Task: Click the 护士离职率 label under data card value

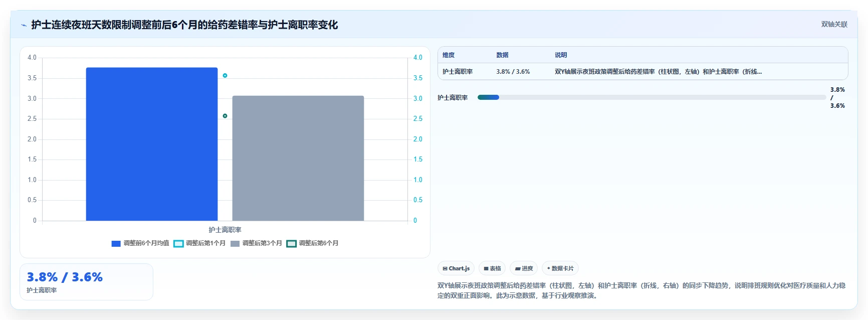Action: [42, 290]
